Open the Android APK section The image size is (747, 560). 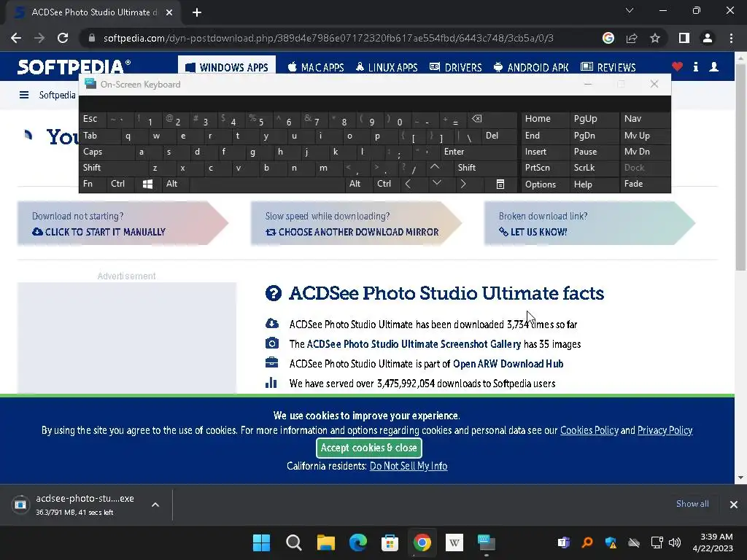(x=531, y=67)
